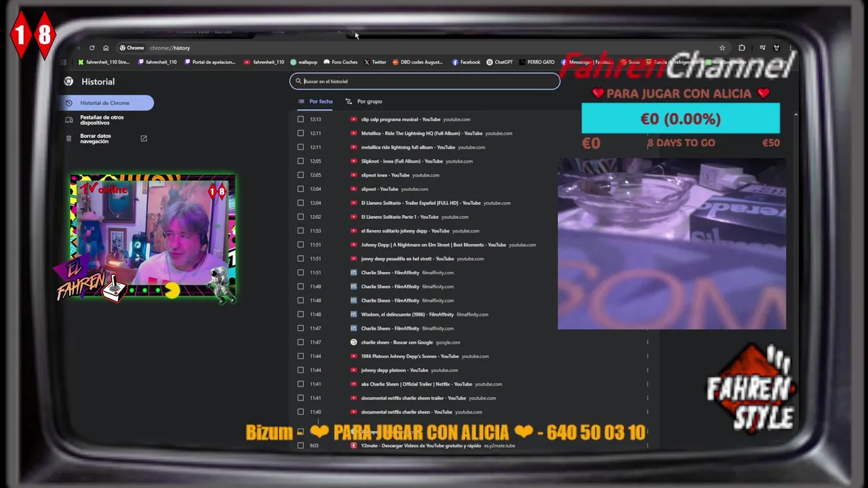Click the Y2mate entry favicon
The image size is (868, 488).
pos(353,446)
